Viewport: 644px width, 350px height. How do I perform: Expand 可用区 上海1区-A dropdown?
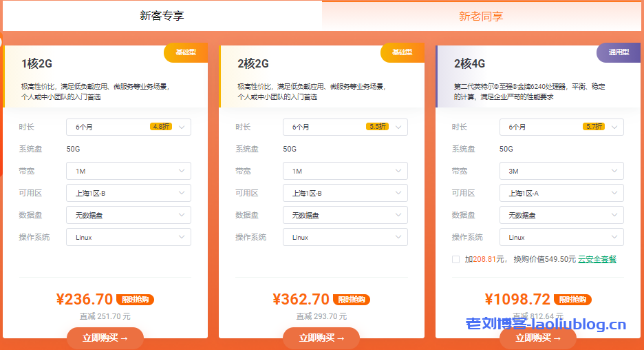(x=561, y=193)
